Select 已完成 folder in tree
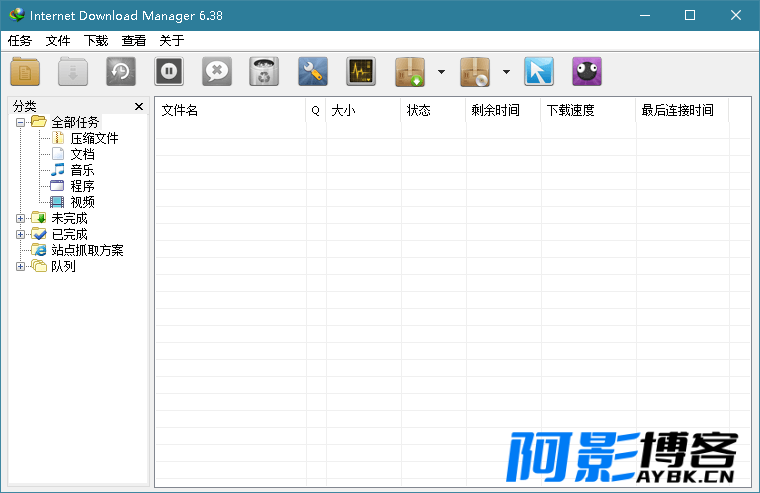 point(69,235)
